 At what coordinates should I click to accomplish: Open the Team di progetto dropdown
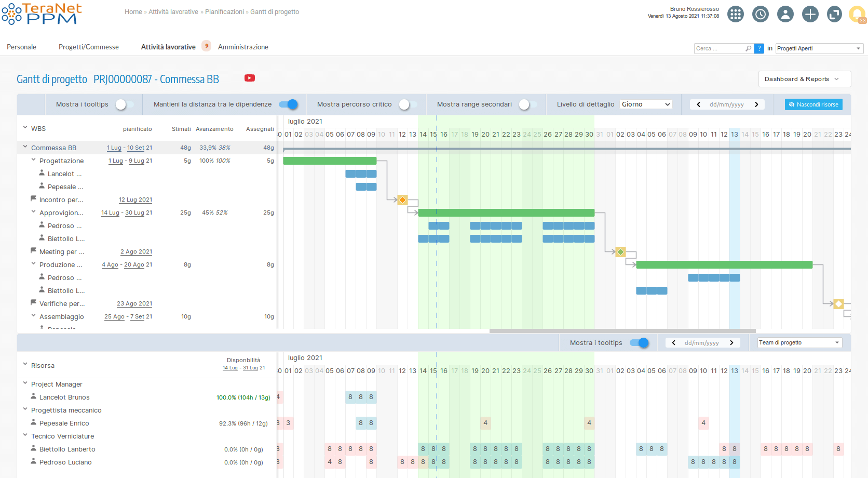799,342
